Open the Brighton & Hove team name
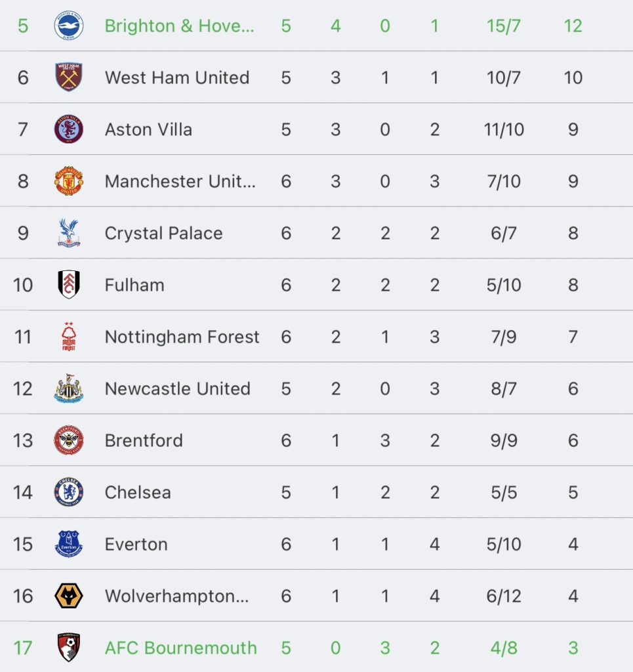 pos(179,26)
